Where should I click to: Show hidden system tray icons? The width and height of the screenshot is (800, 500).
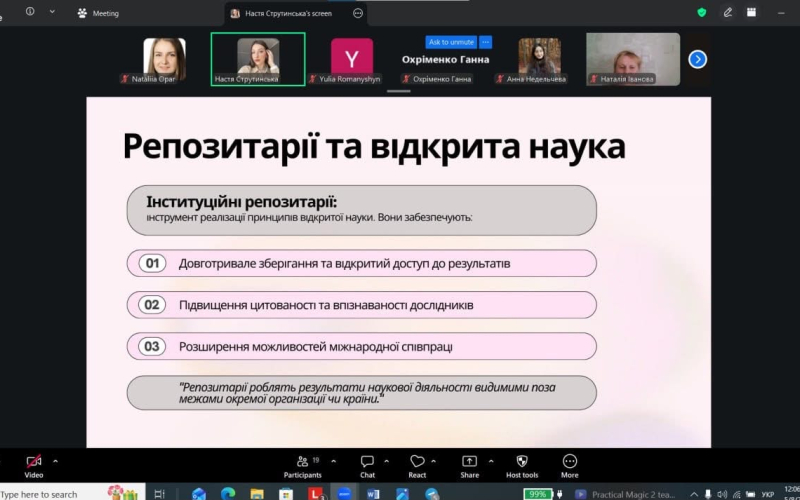(x=694, y=494)
